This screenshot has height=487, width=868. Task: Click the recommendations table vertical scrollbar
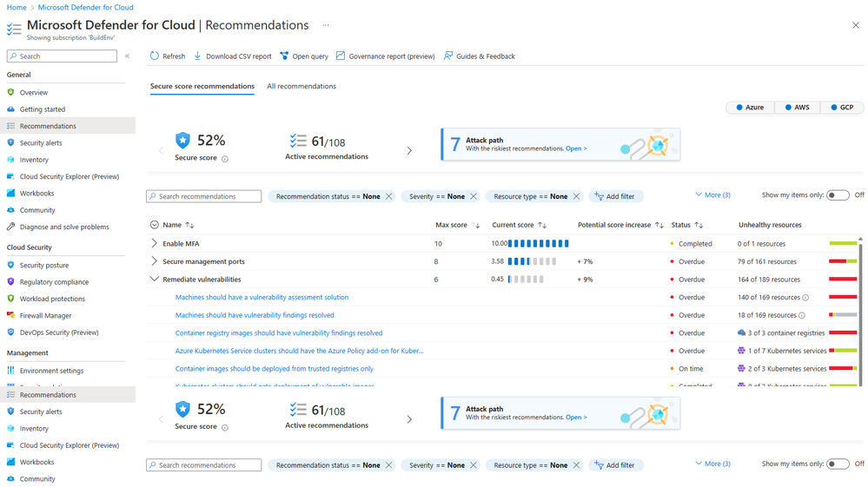pyautogui.click(x=860, y=310)
